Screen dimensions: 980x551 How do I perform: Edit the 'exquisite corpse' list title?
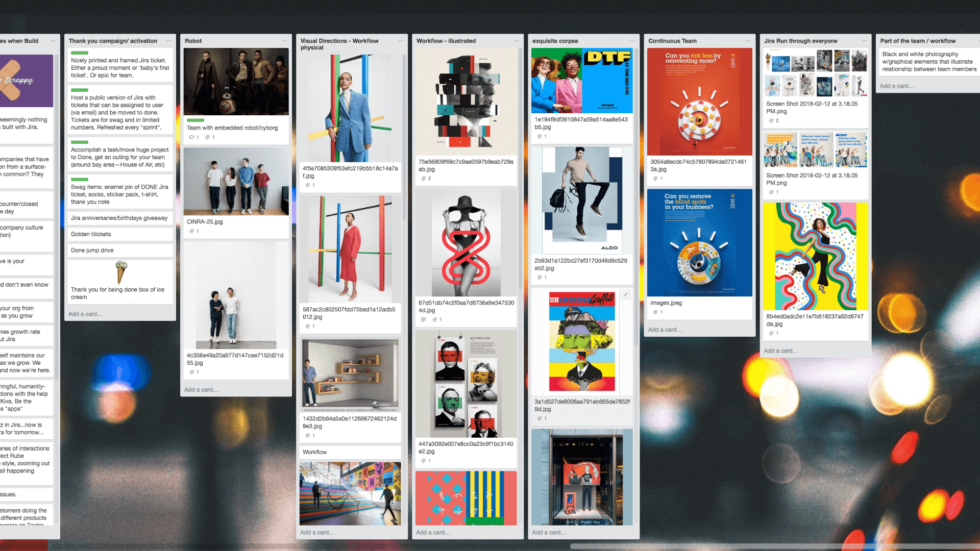click(555, 41)
